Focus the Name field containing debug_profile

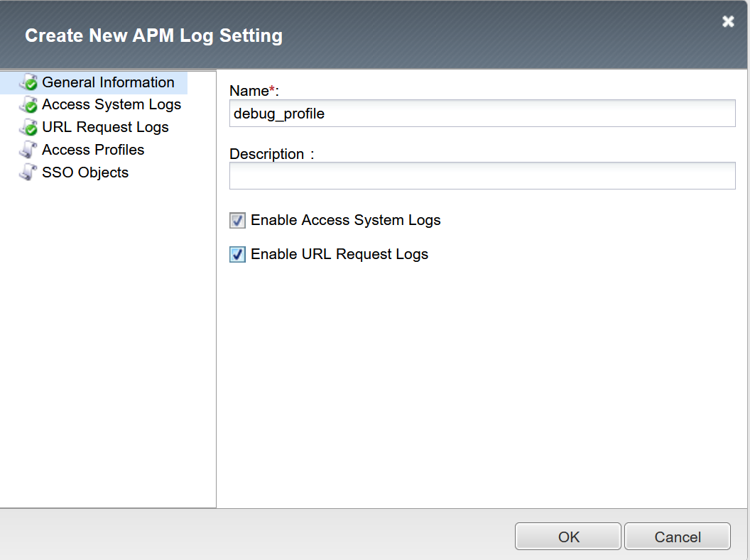pos(482,114)
